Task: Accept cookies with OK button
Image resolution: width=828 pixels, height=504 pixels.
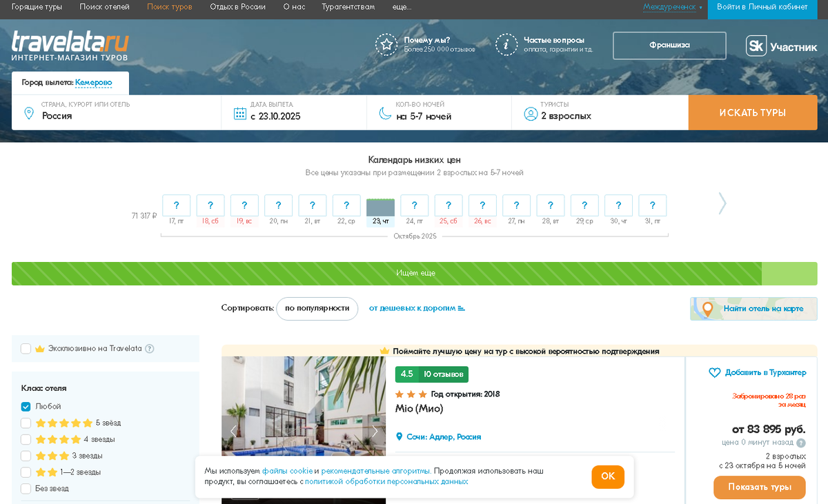Action: (x=608, y=476)
